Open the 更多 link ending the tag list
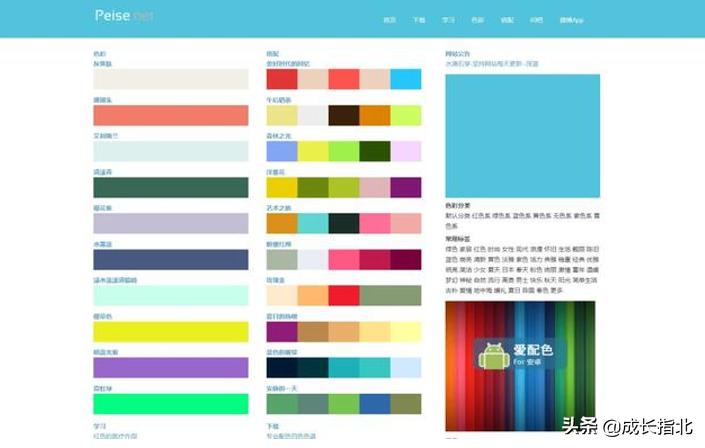 [x=556, y=291]
